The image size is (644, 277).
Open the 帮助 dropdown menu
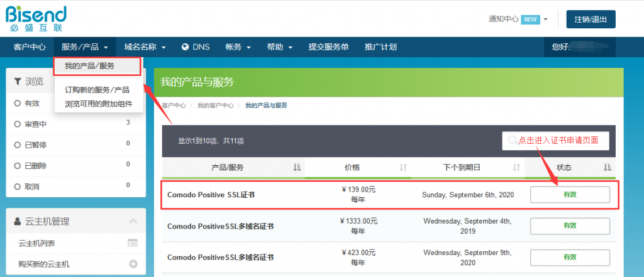click(280, 47)
